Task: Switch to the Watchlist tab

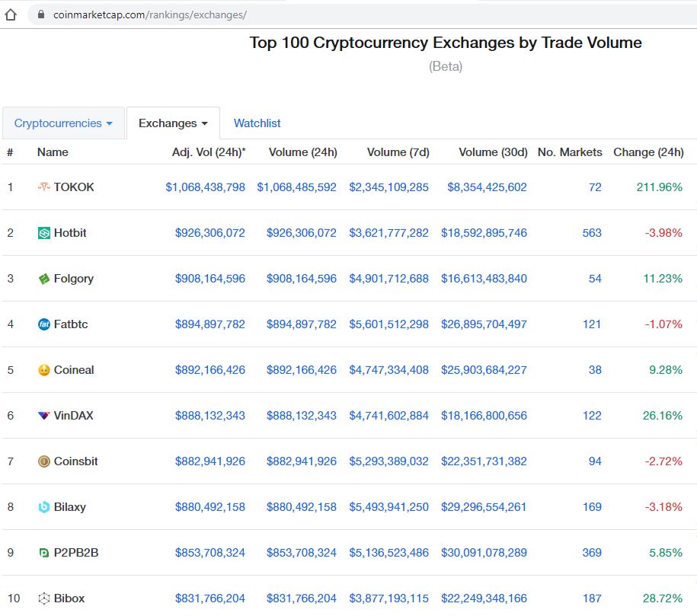Action: pos(257,123)
